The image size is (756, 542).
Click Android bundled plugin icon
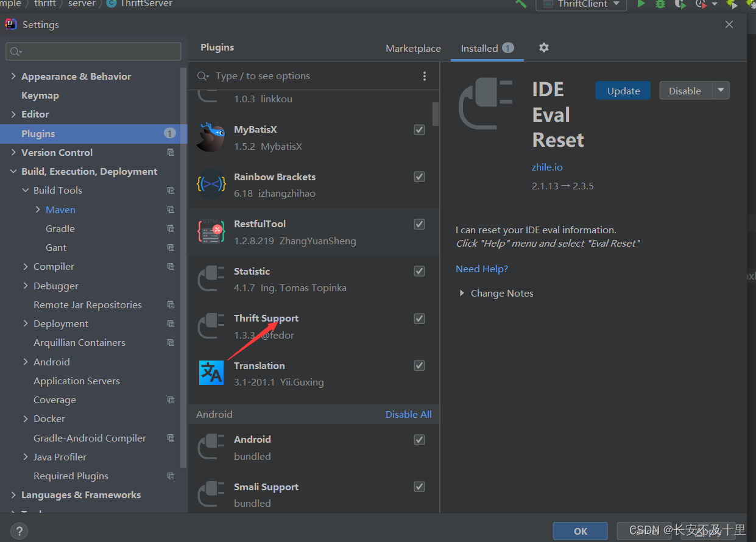click(211, 448)
